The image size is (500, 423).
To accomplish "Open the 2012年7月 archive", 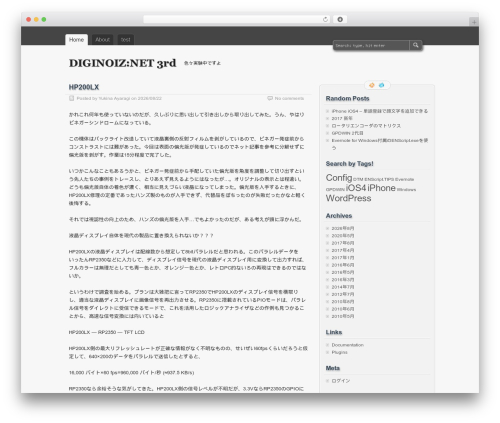I will [343, 294].
